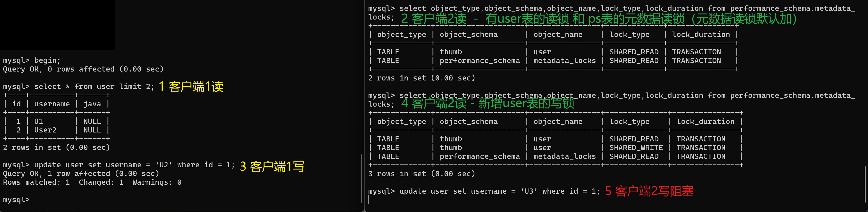Click the yellow '1 客户端1读' annotation
Image resolution: width=868 pixels, height=212 pixels.
click(191, 87)
